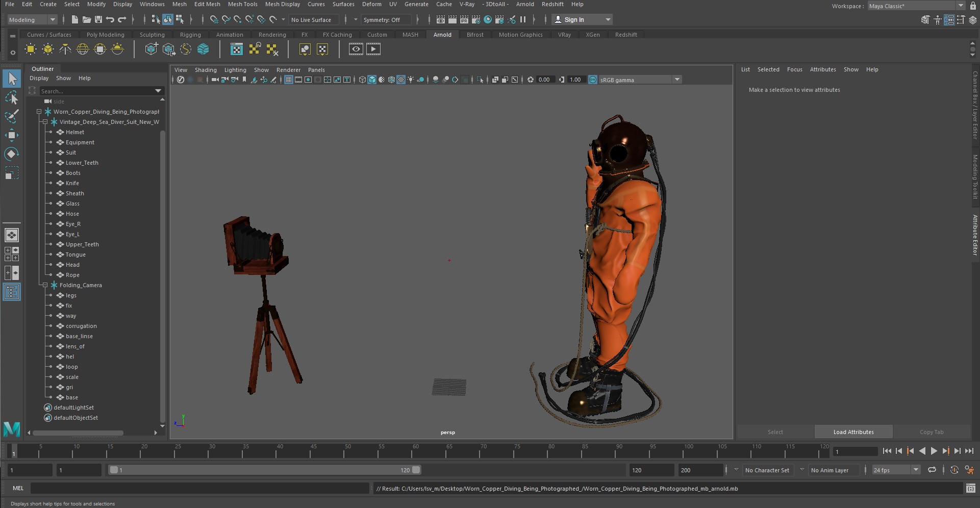Toggle smooth shade all cube icon
Image resolution: width=980 pixels, height=508 pixels.
pos(372,80)
